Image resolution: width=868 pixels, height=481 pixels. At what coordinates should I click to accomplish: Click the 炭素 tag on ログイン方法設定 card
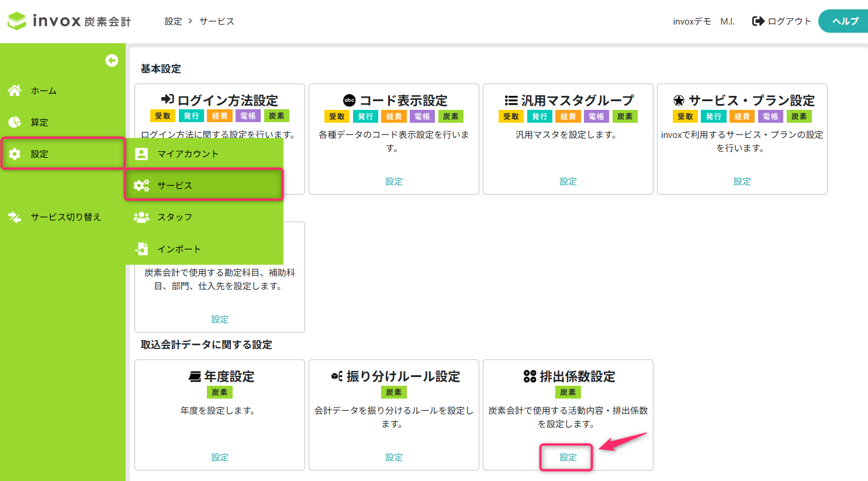tap(277, 116)
